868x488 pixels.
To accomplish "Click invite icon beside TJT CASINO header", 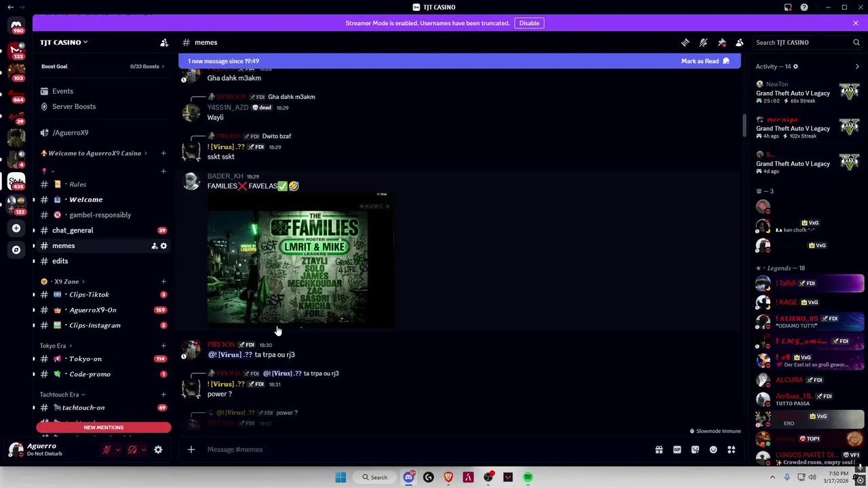I will (x=164, y=42).
